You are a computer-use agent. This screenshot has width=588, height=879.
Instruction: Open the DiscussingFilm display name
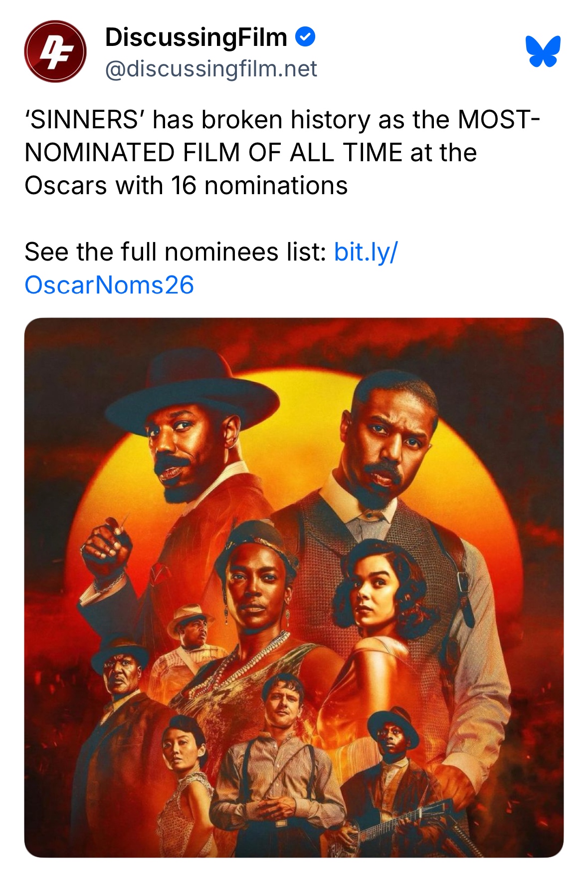pos(196,37)
